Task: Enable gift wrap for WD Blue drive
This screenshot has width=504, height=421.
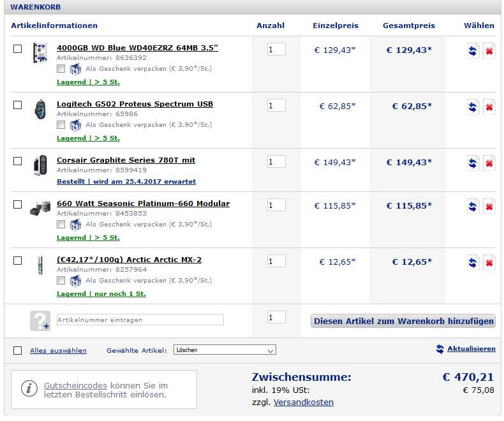Action: click(61, 68)
